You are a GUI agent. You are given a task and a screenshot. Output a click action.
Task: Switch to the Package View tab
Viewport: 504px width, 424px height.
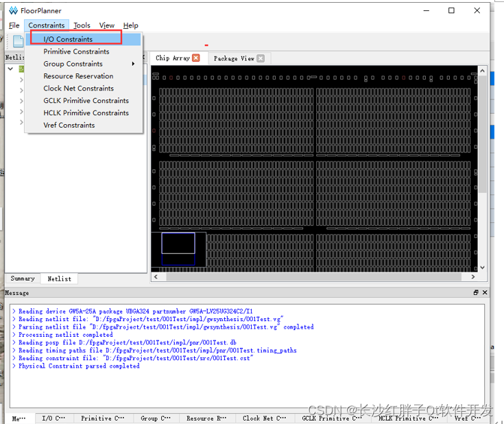(x=234, y=58)
